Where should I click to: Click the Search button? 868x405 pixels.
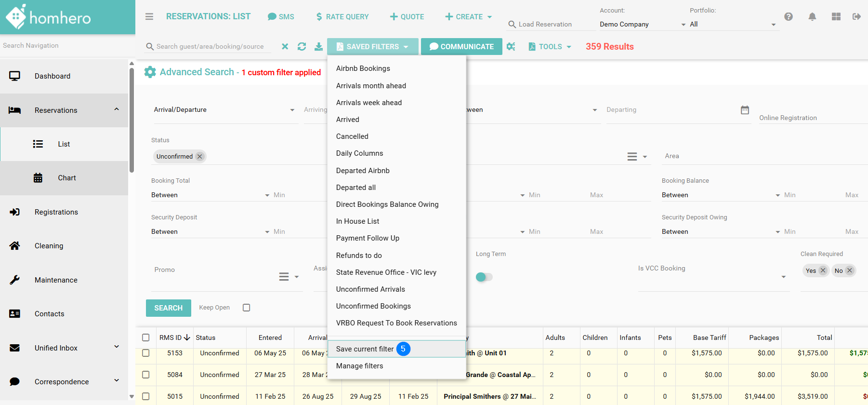click(168, 308)
